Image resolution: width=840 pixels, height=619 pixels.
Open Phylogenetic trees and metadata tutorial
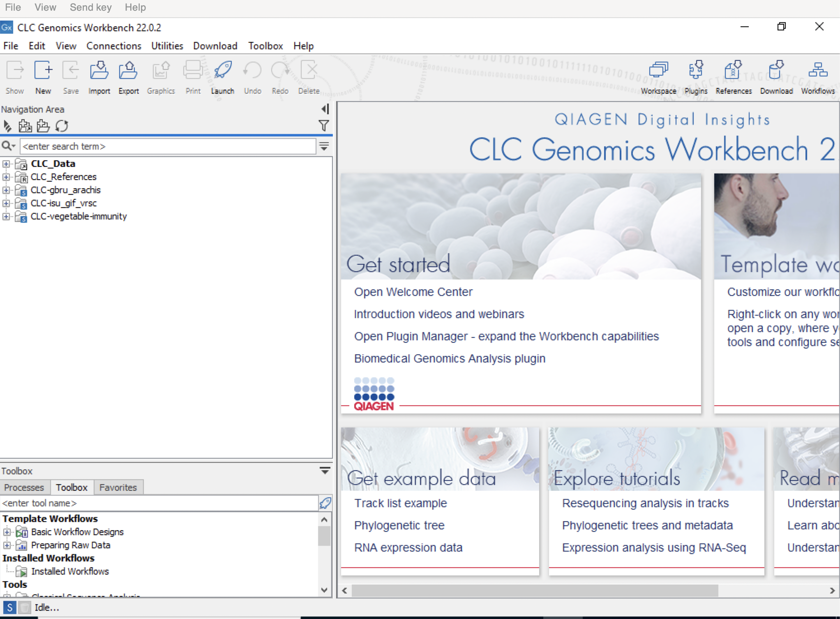647,525
